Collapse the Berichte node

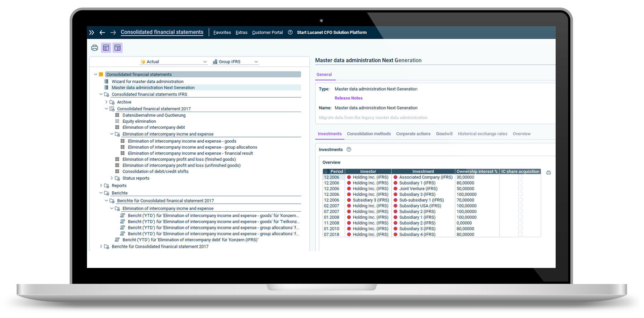(x=101, y=193)
